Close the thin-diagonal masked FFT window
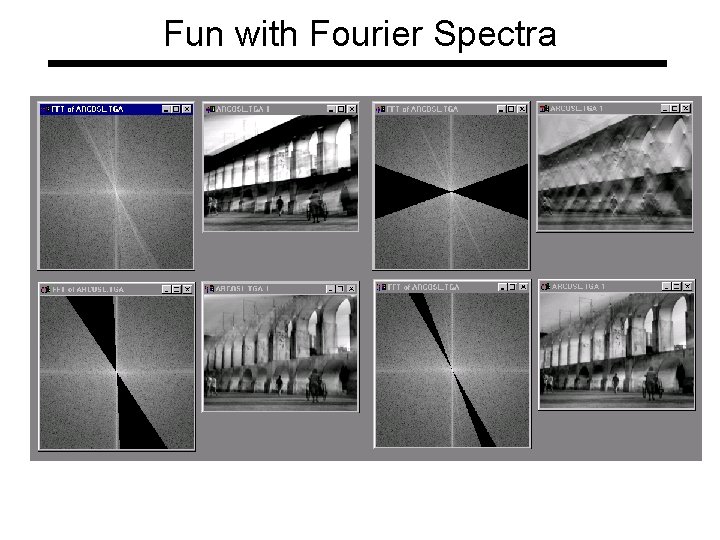This screenshot has width=720, height=540. click(x=523, y=287)
